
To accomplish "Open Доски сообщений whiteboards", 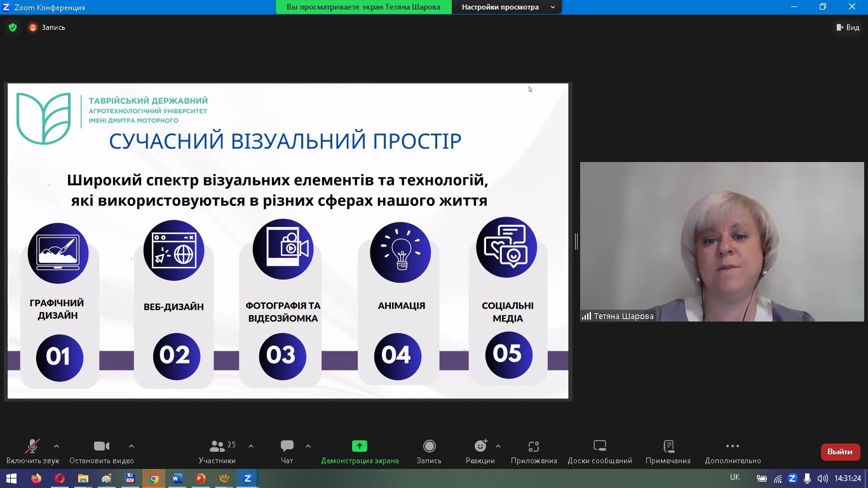I will [600, 451].
